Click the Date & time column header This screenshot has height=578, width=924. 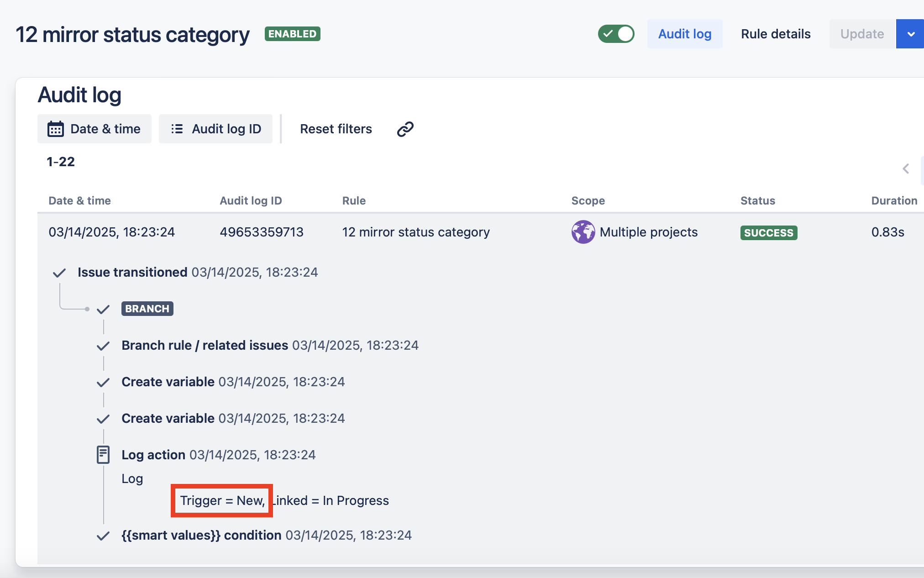79,200
